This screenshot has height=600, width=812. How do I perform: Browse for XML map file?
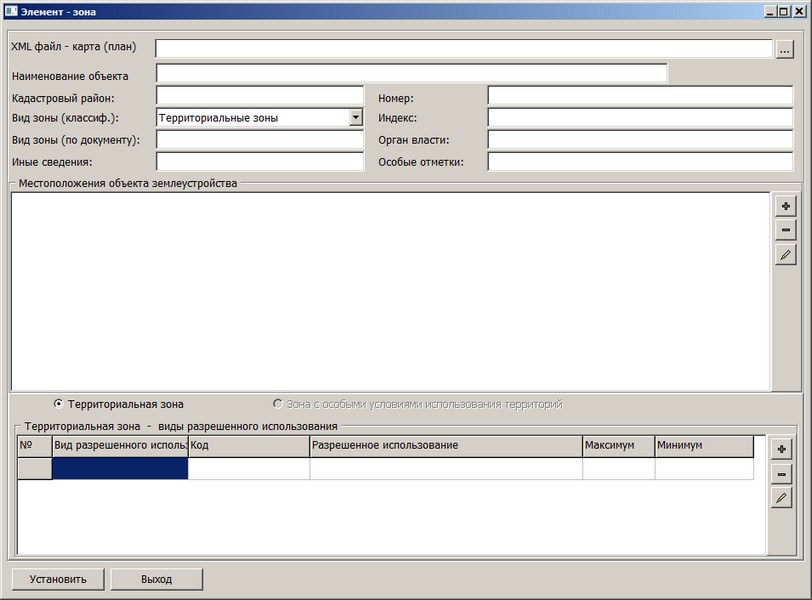(x=785, y=48)
